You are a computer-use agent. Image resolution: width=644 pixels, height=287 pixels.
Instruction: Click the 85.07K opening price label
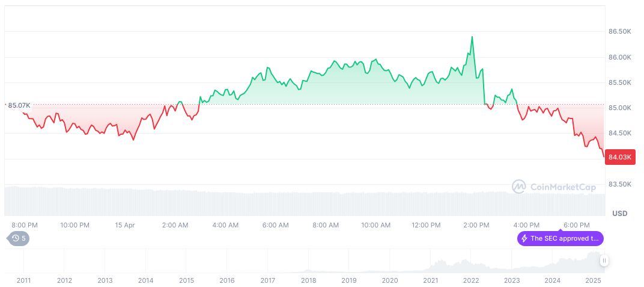[x=19, y=105]
